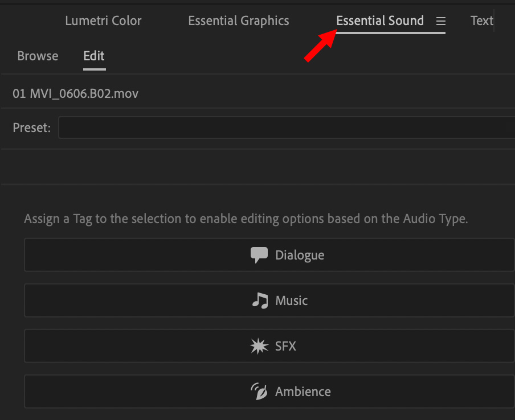Open the Preset dropdown field
Viewport: 515px width, 420px height.
coord(287,127)
